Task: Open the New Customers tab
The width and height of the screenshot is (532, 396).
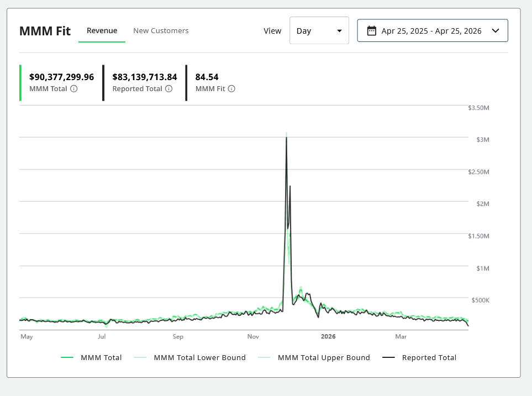Action: (161, 31)
